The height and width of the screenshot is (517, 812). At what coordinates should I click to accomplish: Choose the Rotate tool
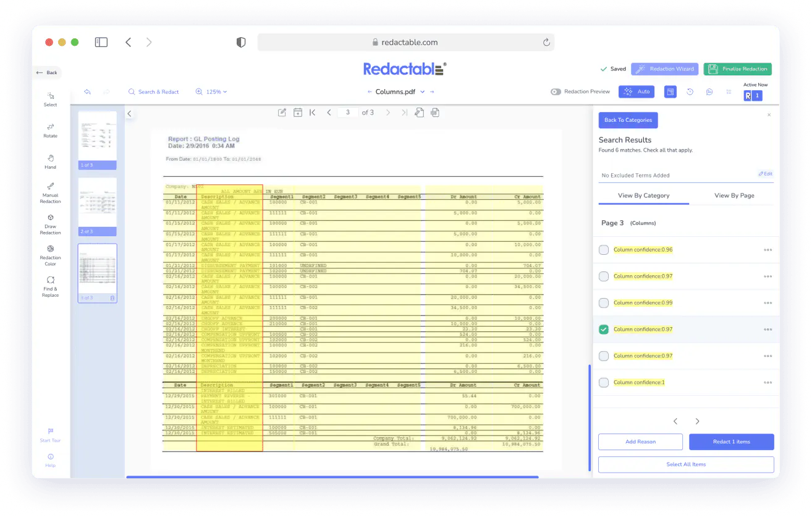point(51,130)
